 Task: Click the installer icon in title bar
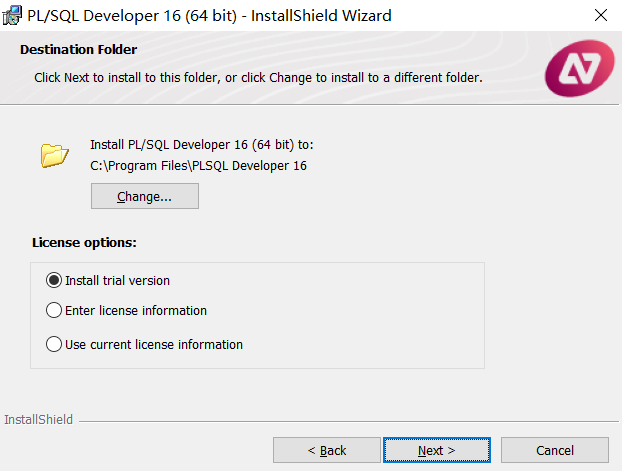click(12, 15)
